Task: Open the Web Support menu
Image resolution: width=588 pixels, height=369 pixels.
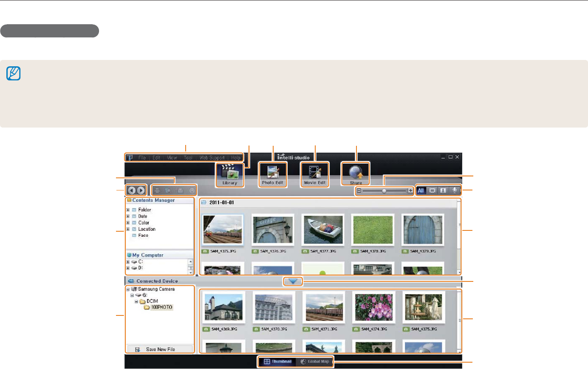Action: (x=212, y=157)
